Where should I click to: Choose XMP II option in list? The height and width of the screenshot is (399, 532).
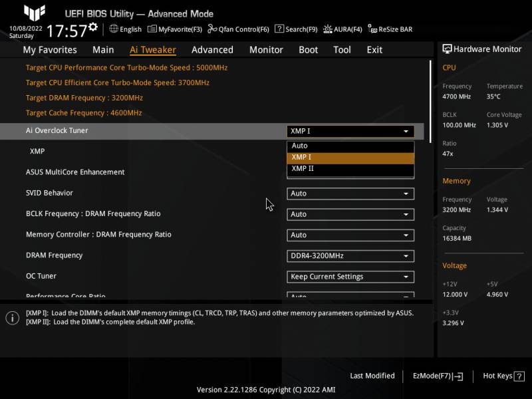pos(350,169)
